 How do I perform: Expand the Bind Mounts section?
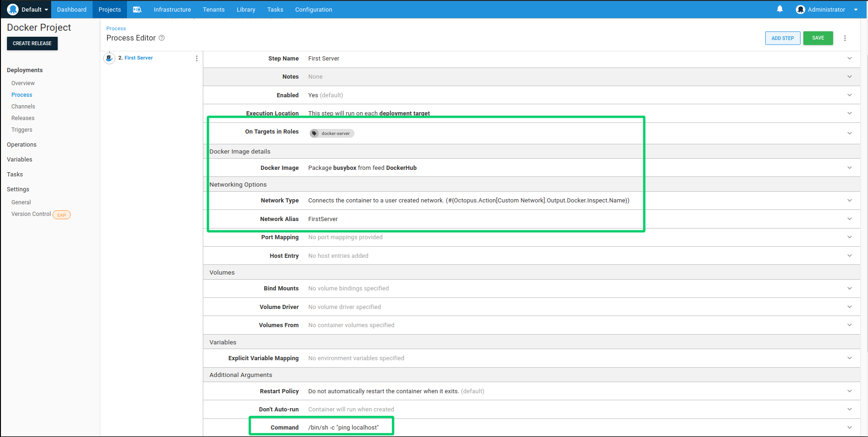pyautogui.click(x=849, y=289)
